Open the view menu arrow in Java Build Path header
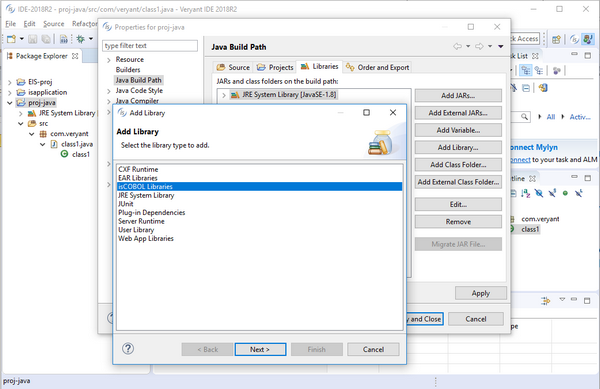The width and height of the screenshot is (600, 389). (x=501, y=47)
